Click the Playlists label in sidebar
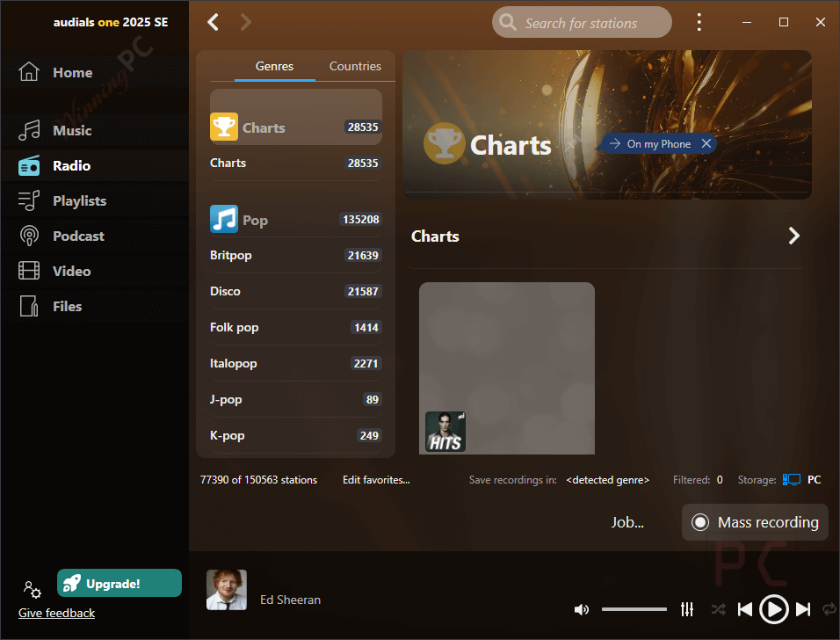Image resolution: width=840 pixels, height=640 pixels. 80,201
